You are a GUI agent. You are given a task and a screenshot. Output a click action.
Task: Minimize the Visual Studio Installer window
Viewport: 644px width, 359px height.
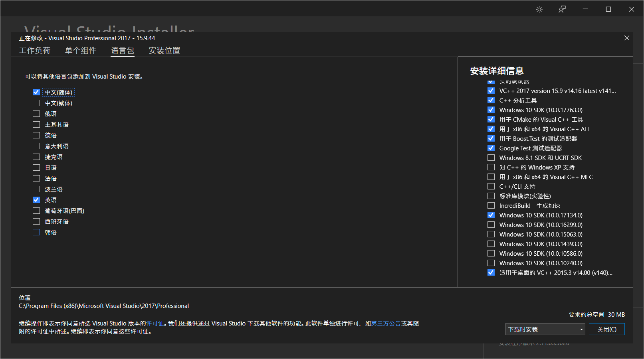click(585, 9)
